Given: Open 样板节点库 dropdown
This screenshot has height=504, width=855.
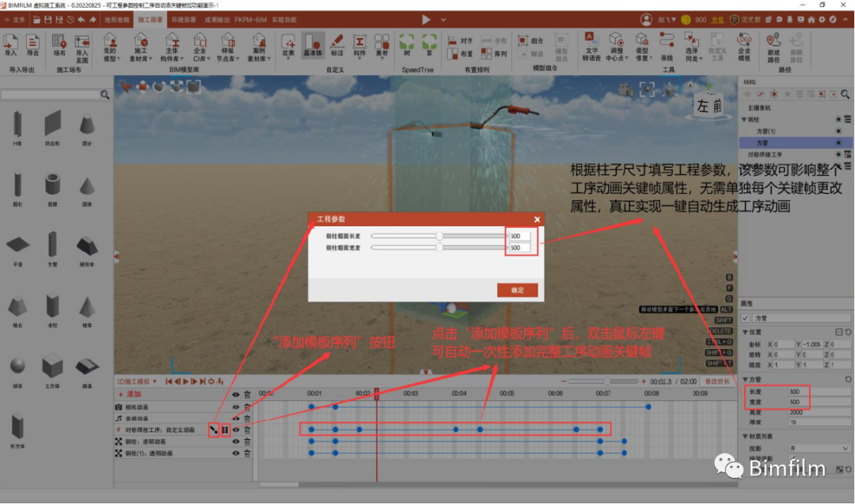Looking at the screenshot, I should (227, 47).
